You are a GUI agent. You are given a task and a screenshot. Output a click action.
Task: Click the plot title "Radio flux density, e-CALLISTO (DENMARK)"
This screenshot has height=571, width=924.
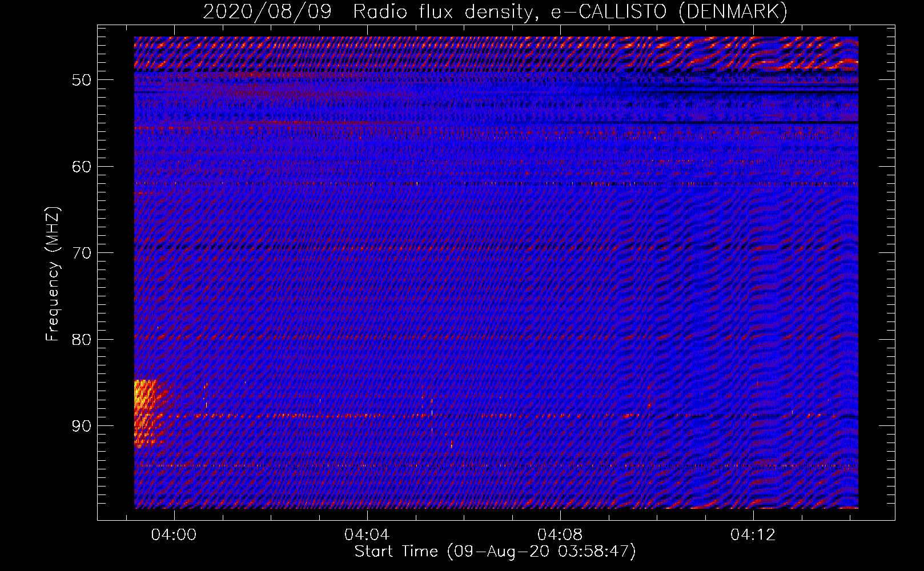tap(570, 11)
